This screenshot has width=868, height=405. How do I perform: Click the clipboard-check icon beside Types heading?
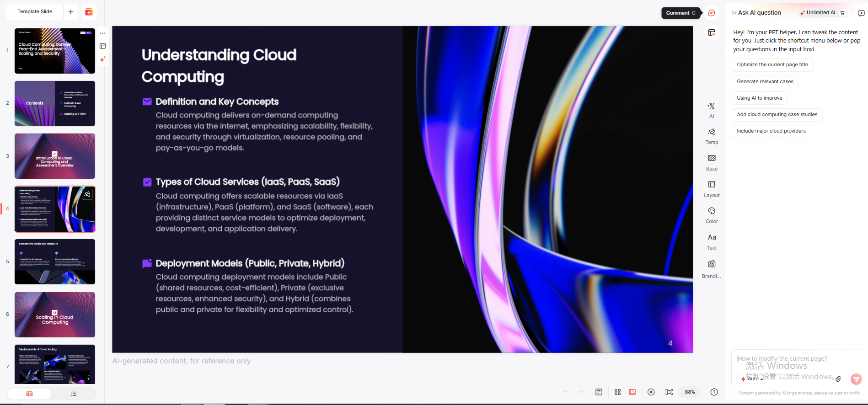pos(147,182)
